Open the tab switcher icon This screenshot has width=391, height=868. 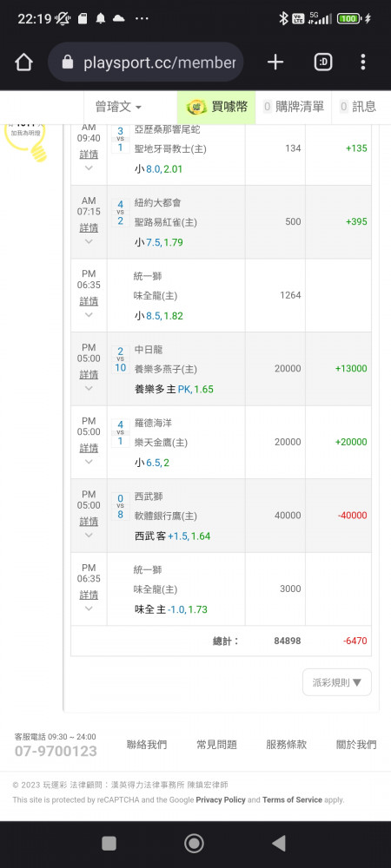point(323,62)
